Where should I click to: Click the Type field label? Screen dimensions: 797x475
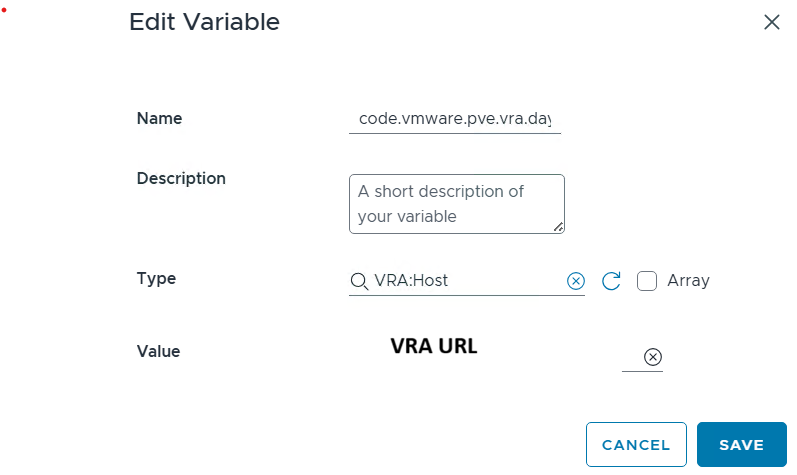[x=156, y=278]
